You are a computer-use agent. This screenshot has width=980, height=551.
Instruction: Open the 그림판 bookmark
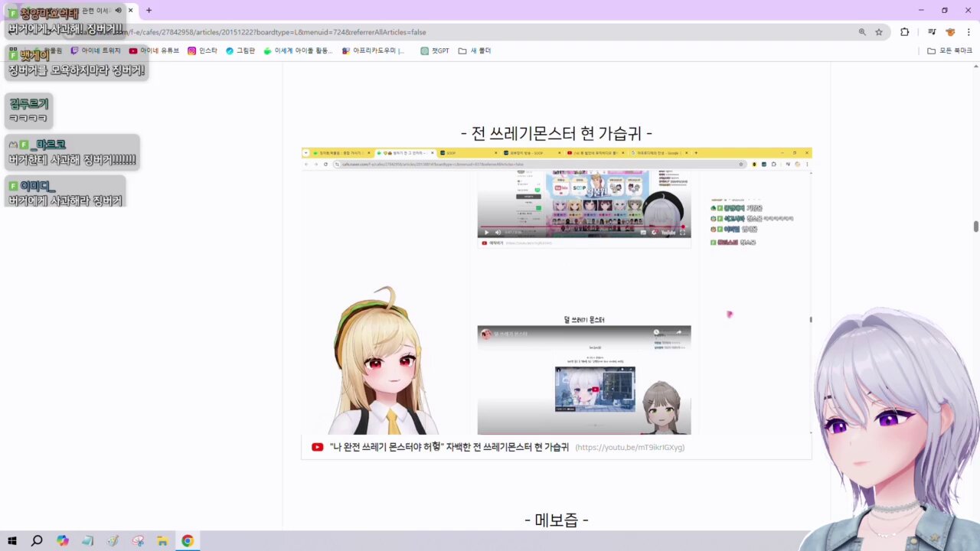tap(240, 51)
